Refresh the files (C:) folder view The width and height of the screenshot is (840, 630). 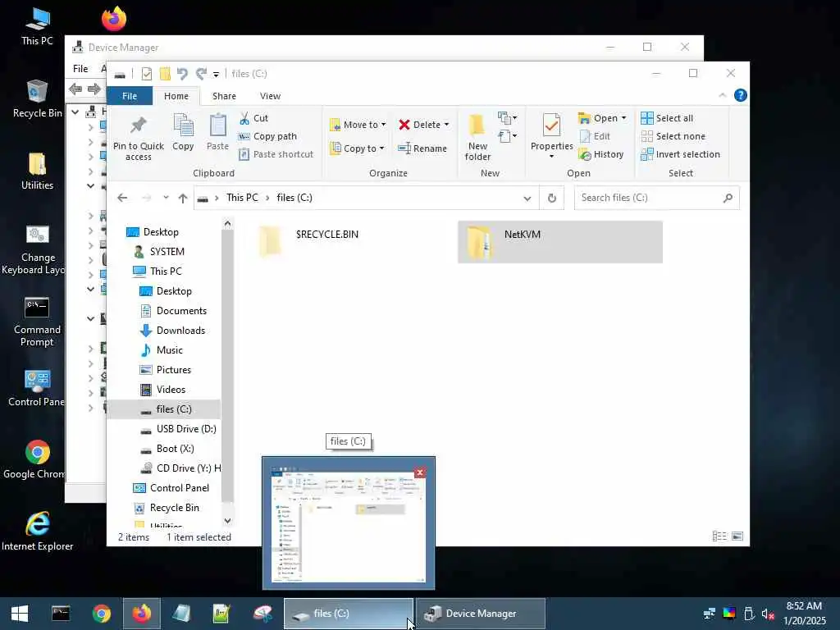point(552,199)
